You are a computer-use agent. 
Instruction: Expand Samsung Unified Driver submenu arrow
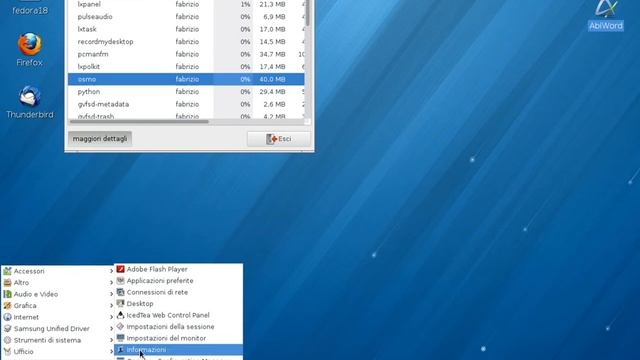click(111, 328)
